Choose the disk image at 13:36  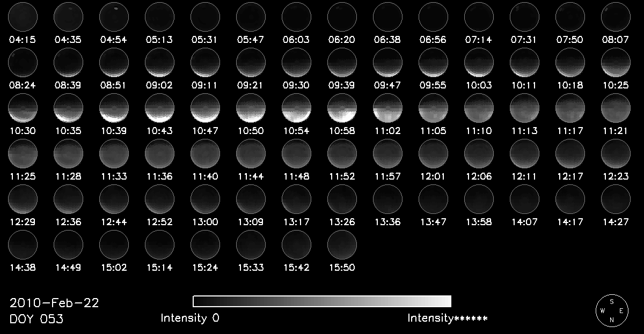tap(387, 199)
